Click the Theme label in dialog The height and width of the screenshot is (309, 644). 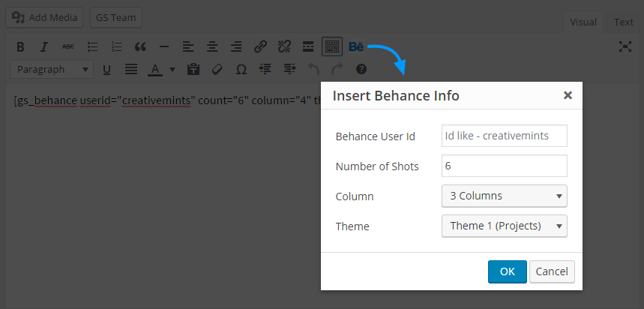[x=352, y=226]
